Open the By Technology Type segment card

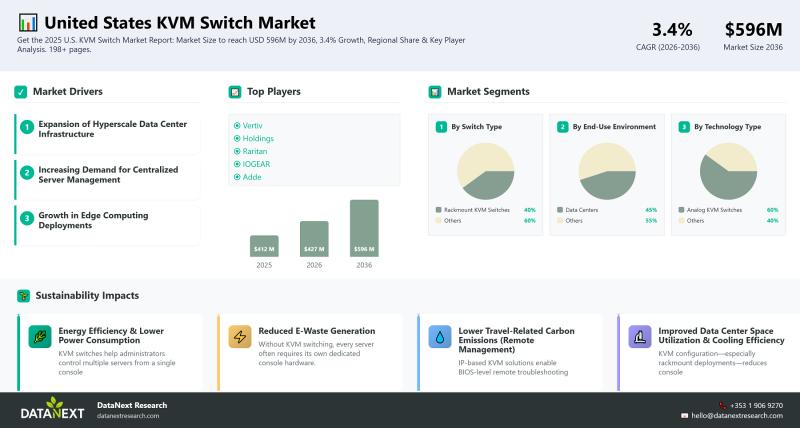727,127
